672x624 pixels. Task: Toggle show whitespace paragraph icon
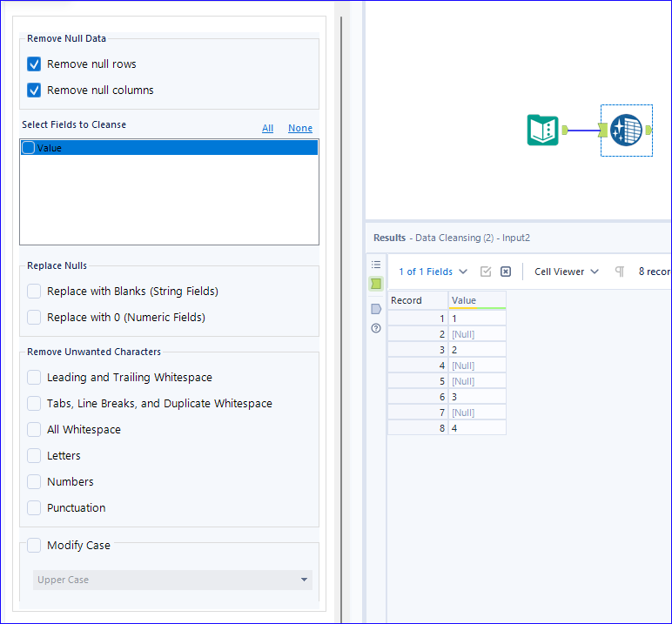pos(619,272)
